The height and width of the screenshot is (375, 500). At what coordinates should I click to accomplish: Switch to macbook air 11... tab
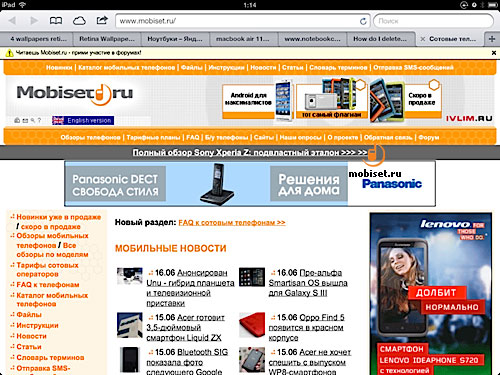(243, 39)
